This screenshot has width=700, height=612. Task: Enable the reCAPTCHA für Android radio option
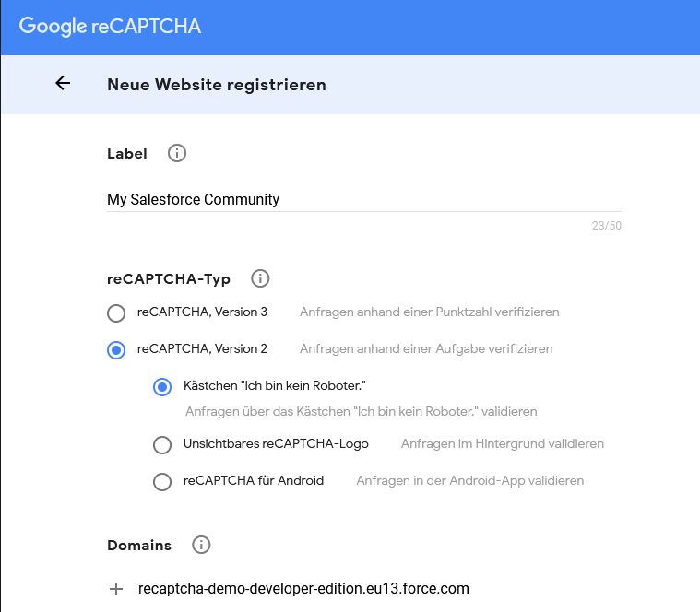[162, 481]
